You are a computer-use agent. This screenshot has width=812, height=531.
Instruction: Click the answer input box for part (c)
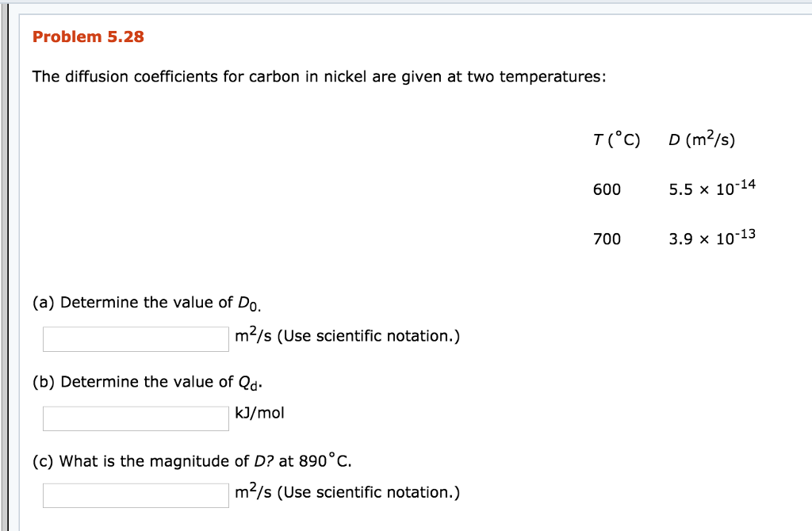pyautogui.click(x=135, y=495)
